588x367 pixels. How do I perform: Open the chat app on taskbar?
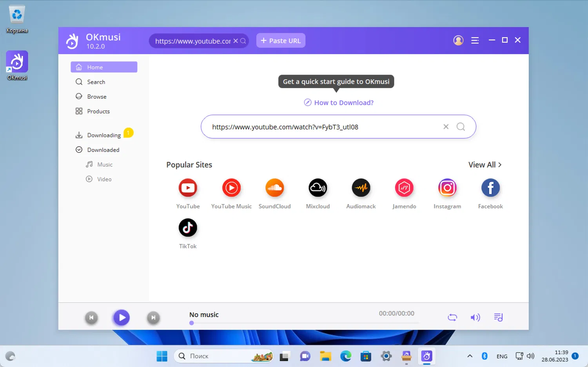(x=305, y=356)
